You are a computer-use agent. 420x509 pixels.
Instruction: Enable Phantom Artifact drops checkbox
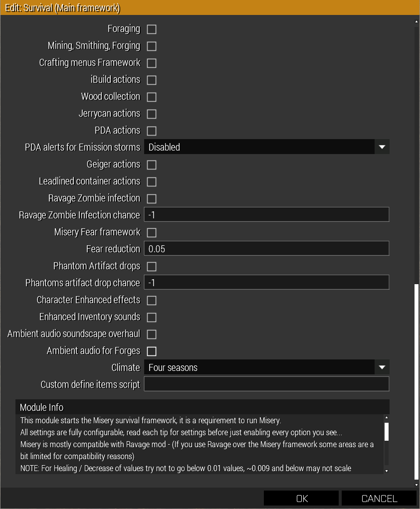[x=152, y=267]
